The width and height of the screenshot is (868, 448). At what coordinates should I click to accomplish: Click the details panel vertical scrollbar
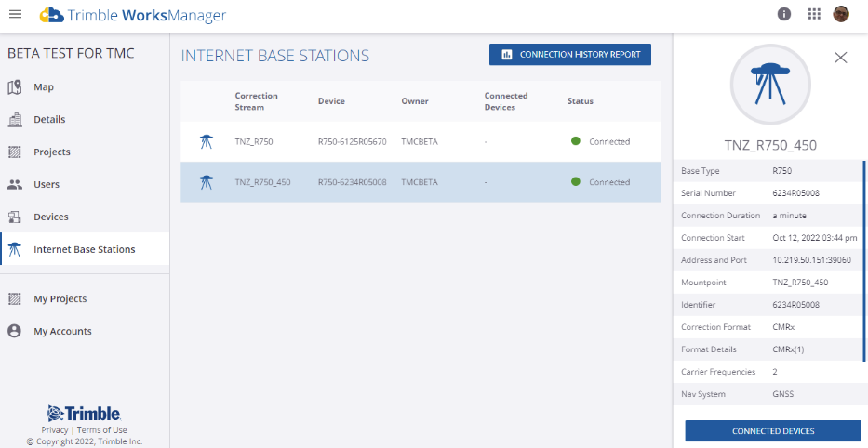coord(863,260)
